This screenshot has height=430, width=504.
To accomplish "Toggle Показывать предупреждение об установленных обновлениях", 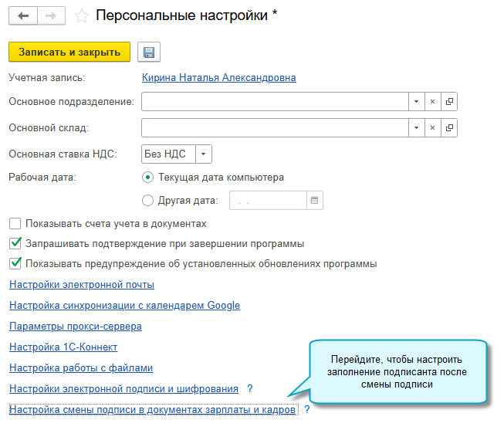I will 15,263.
